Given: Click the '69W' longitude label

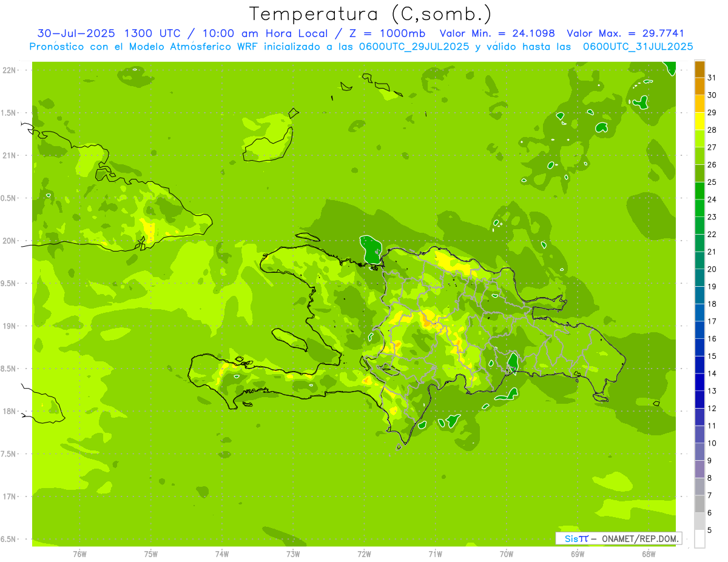Looking at the screenshot, I should tap(578, 554).
